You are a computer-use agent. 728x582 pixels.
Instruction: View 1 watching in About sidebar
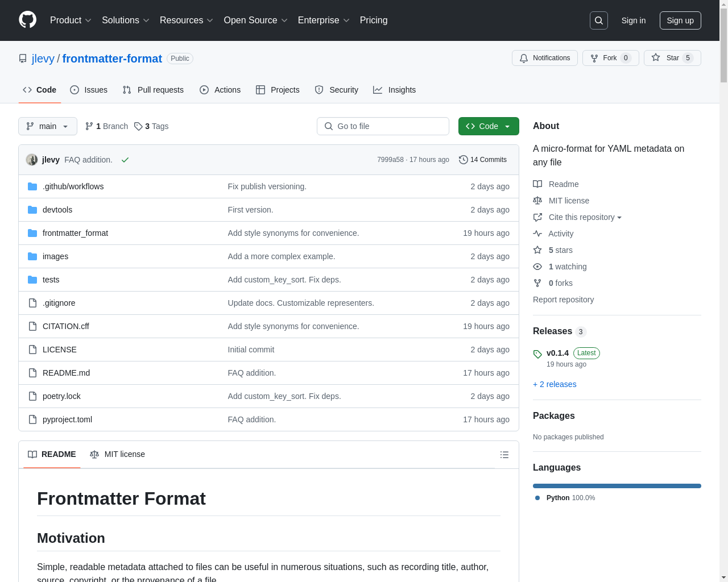tap(560, 267)
